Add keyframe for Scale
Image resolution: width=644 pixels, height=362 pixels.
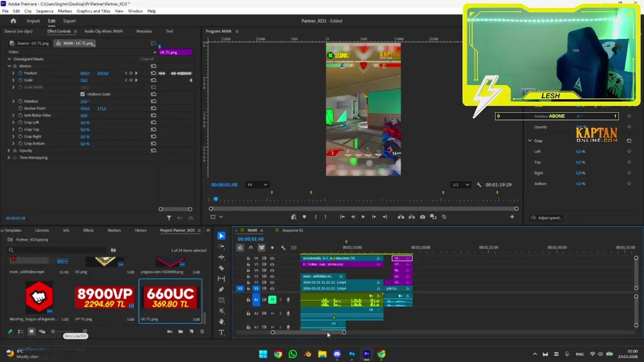coord(131,80)
